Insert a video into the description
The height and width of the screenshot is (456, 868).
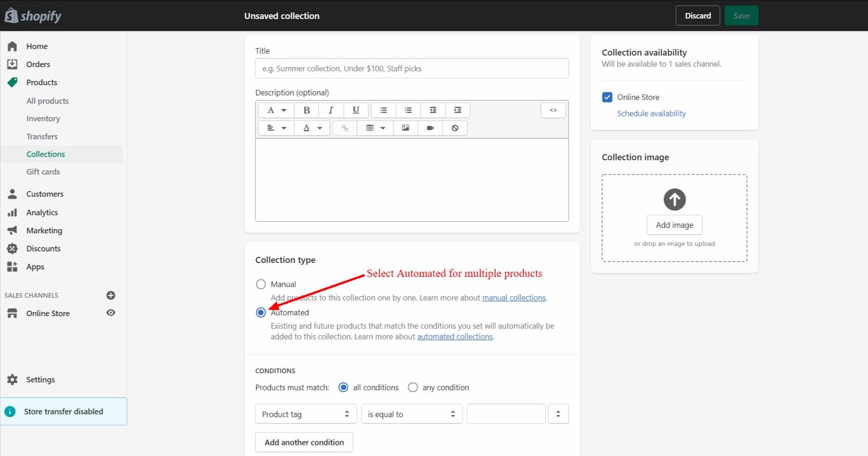430,128
